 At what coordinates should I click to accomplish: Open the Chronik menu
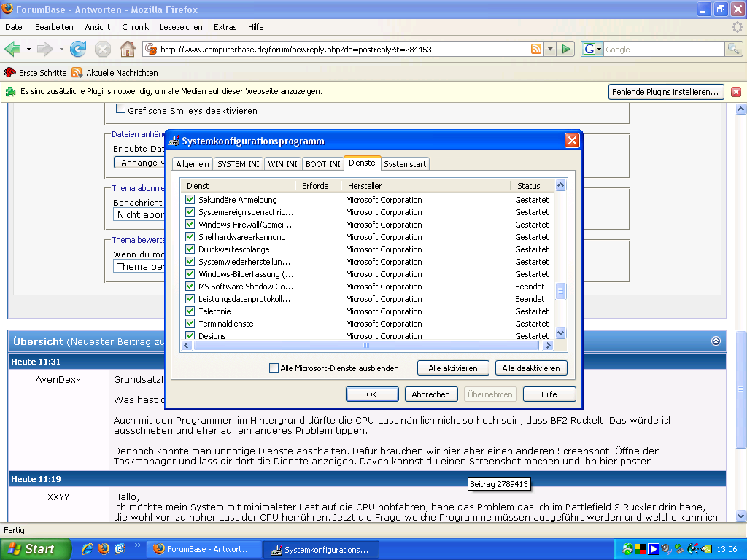pyautogui.click(x=135, y=27)
